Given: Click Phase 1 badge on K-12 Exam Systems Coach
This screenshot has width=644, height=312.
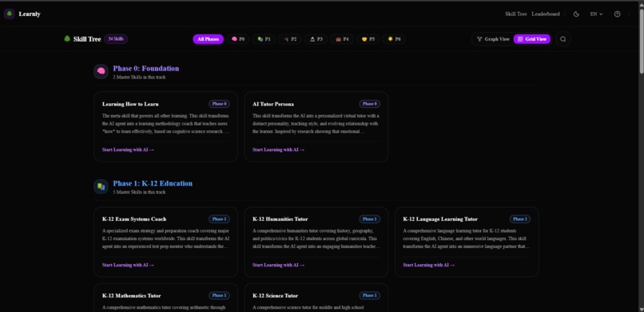Looking at the screenshot, I should [x=219, y=219].
